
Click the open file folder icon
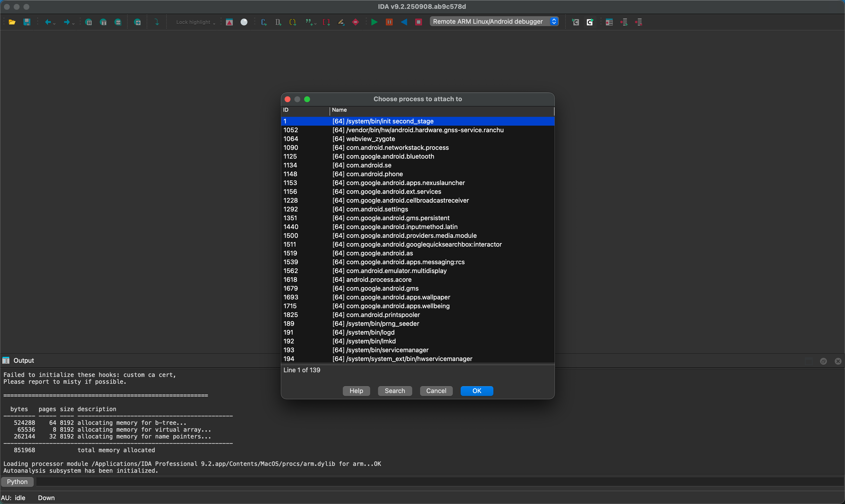(12, 22)
